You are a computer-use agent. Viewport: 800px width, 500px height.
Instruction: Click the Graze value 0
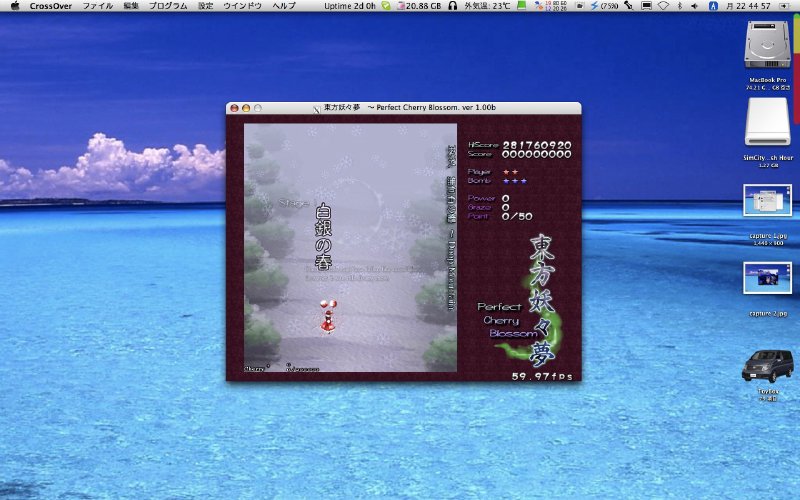point(505,207)
